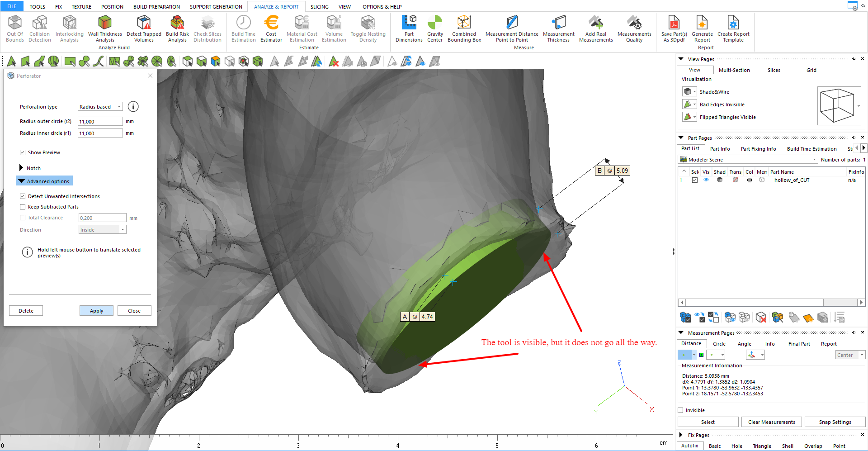Select the triangle selection tool in toolbar
Screen dimensions: 868x451
coord(12,62)
